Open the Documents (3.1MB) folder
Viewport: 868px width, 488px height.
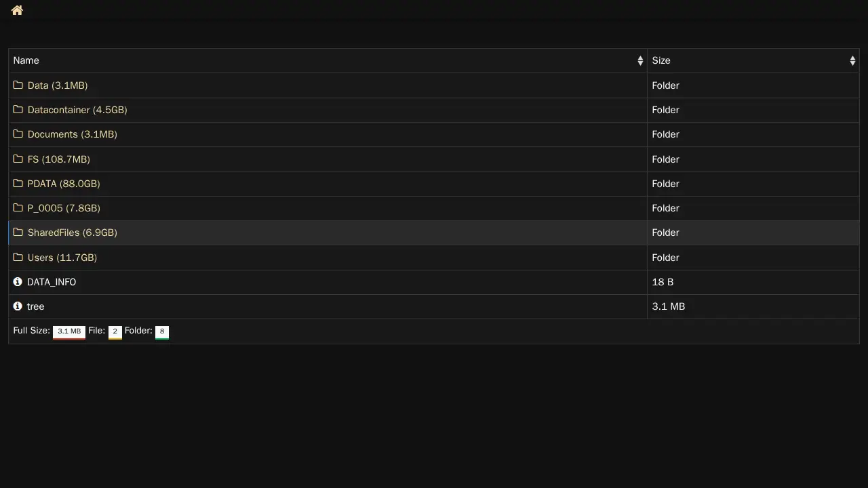point(72,134)
